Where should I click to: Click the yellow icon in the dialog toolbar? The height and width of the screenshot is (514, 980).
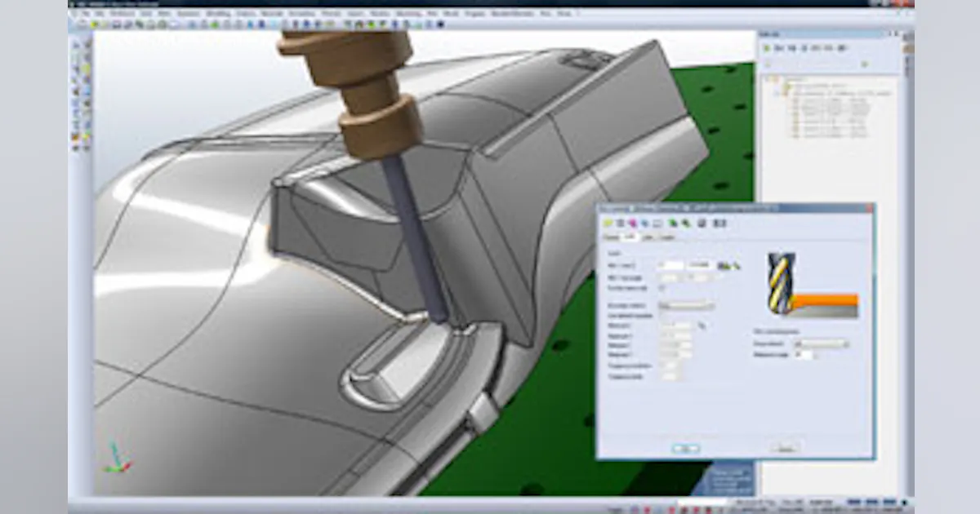pyautogui.click(x=608, y=223)
